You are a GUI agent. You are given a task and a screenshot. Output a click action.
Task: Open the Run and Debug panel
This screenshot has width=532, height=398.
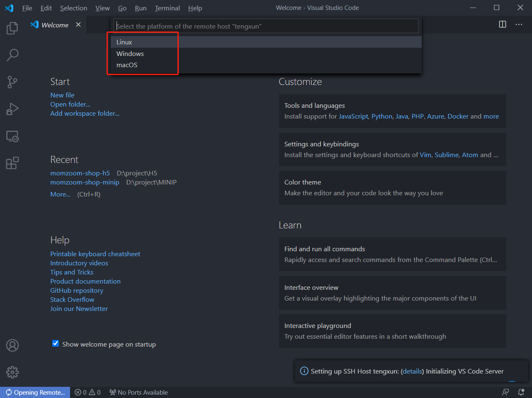point(12,109)
